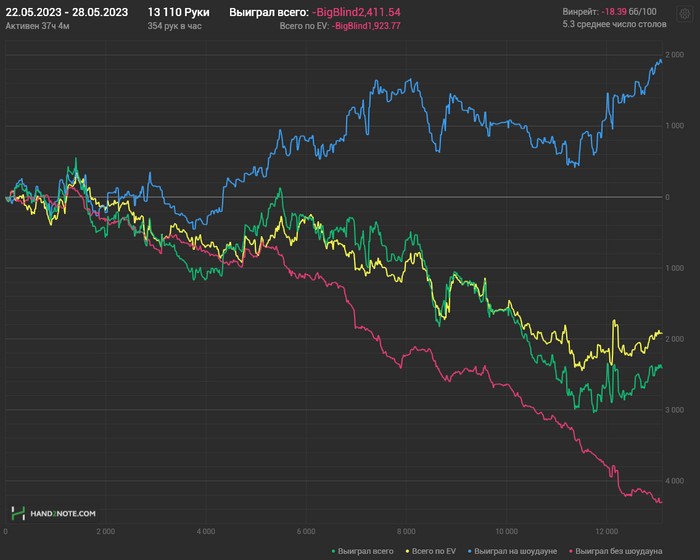The height and width of the screenshot is (560, 700).
Task: Click the 10 000 x-axis label
Action: pyautogui.click(x=507, y=531)
